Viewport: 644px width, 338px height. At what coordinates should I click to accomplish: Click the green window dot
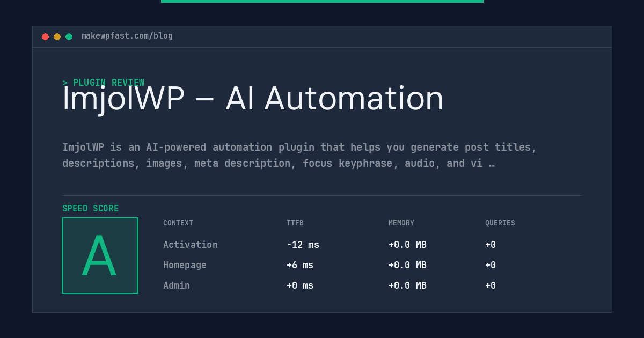pyautogui.click(x=69, y=36)
